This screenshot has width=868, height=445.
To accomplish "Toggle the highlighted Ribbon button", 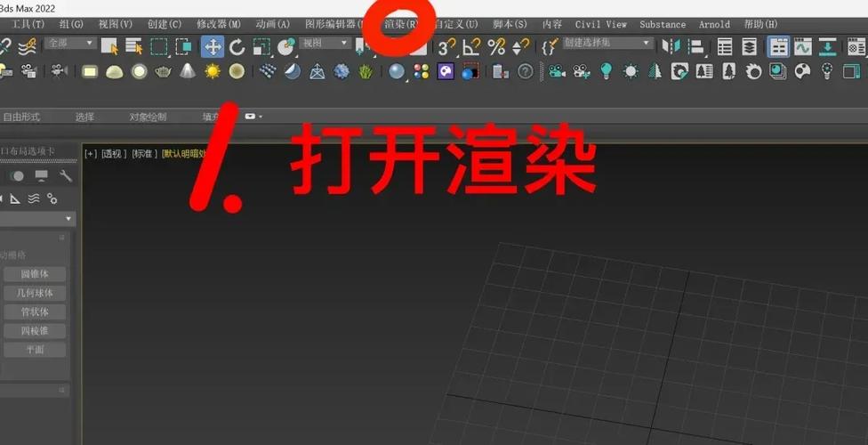I will point(778,47).
